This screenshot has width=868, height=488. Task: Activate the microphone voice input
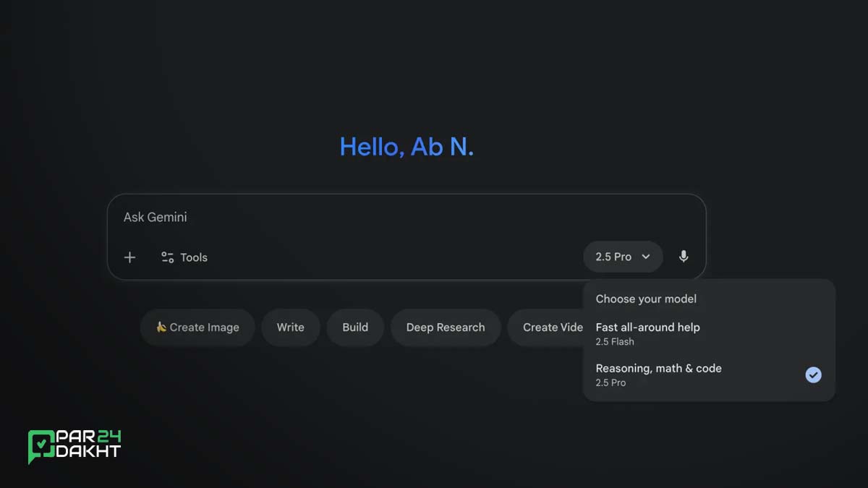click(684, 257)
